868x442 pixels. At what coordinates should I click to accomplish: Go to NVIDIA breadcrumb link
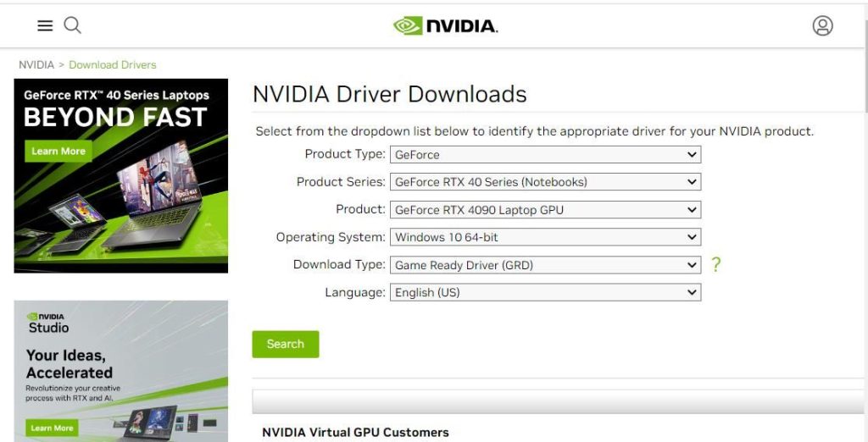tap(36, 65)
